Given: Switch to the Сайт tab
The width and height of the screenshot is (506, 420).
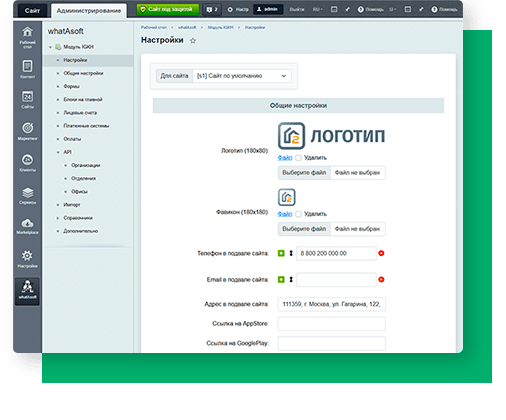Looking at the screenshot, I should [x=32, y=11].
